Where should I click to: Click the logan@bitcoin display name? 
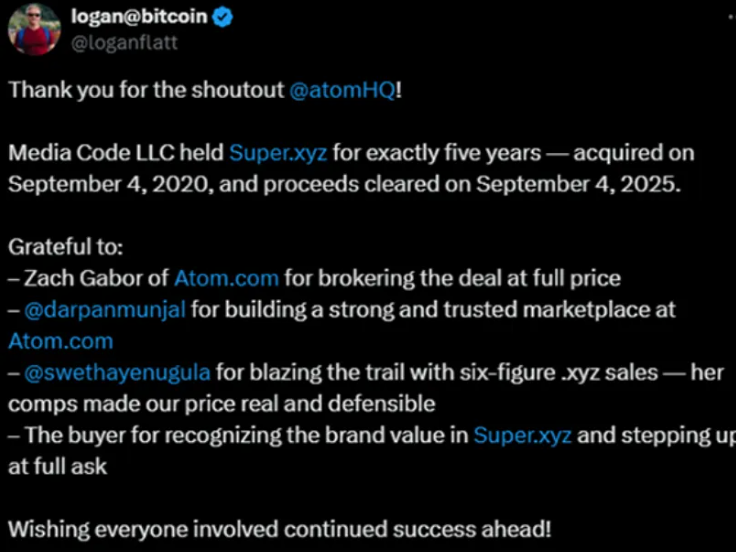(x=139, y=17)
